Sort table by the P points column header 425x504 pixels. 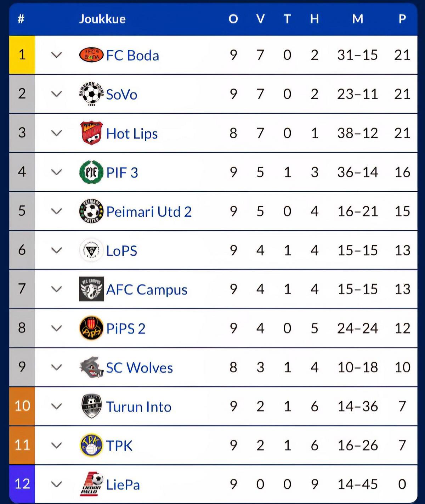tap(402, 19)
